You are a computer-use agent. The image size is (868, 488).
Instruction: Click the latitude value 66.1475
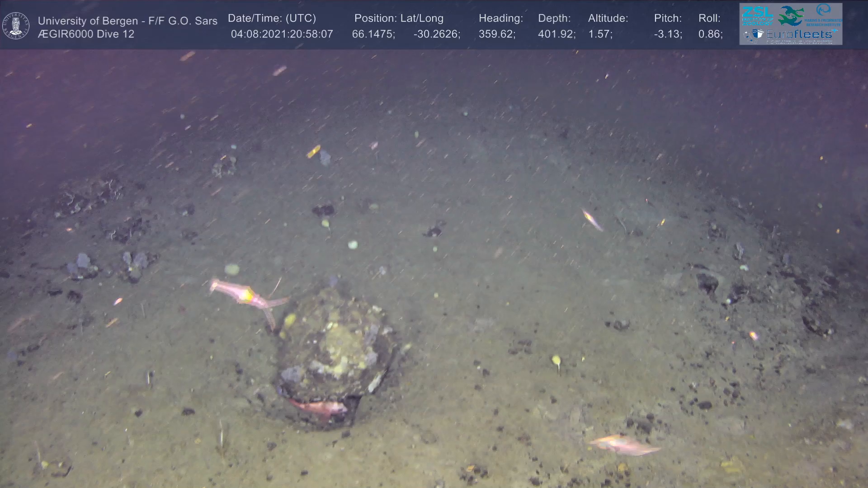tap(373, 34)
